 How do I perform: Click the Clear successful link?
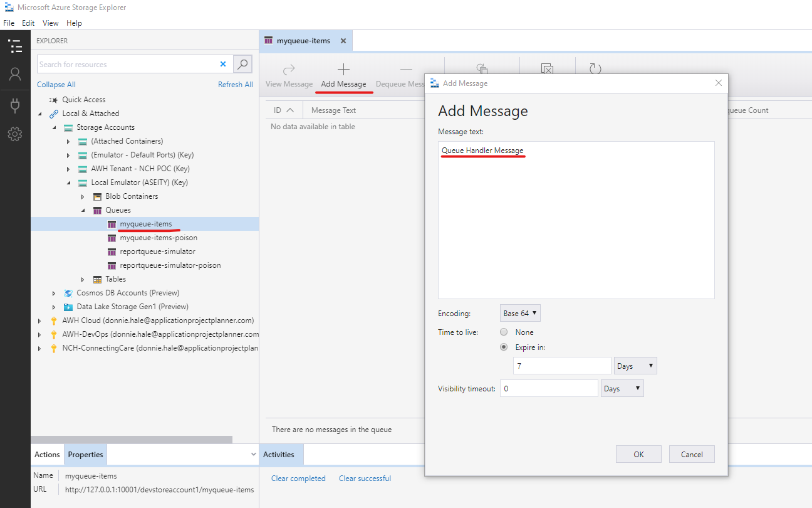coord(365,479)
